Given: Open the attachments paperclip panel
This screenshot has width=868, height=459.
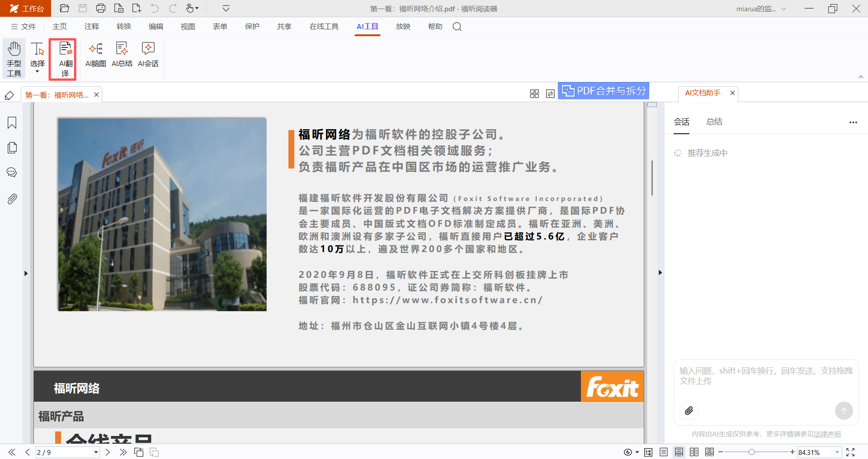Looking at the screenshot, I should [x=12, y=199].
